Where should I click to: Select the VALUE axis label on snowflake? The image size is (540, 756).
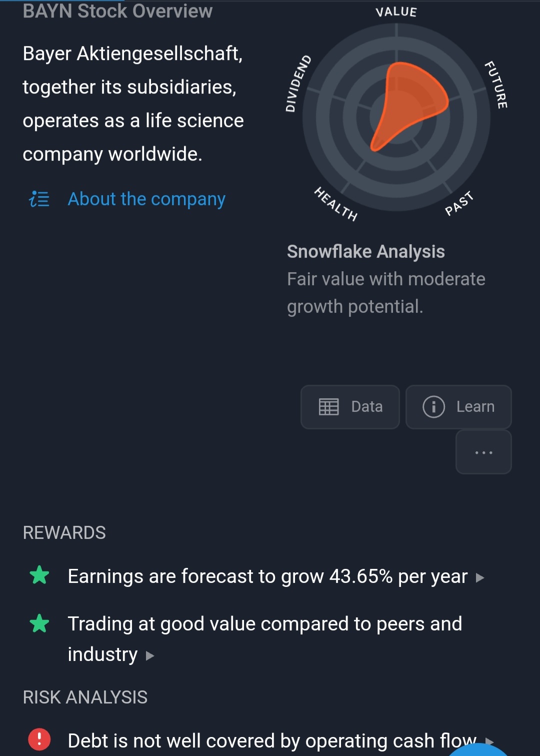[396, 12]
